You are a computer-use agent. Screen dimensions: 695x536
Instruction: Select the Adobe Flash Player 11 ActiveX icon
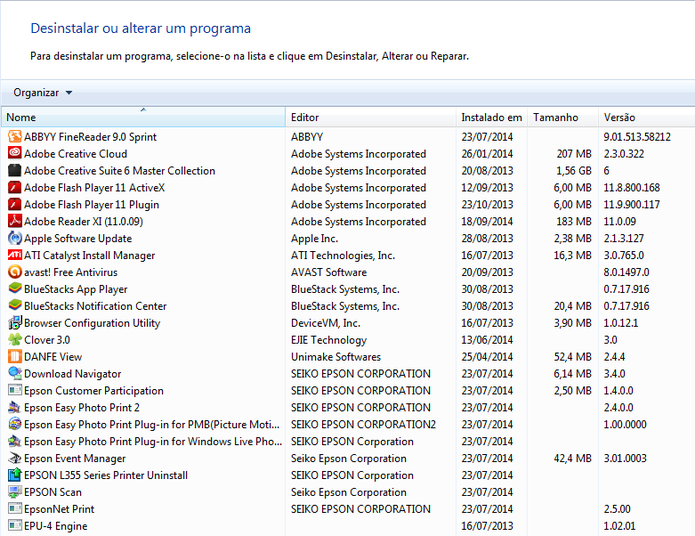[x=15, y=188]
